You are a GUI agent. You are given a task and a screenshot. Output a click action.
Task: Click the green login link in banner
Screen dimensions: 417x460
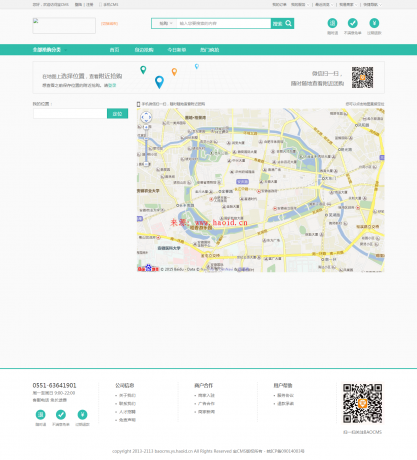click(112, 85)
